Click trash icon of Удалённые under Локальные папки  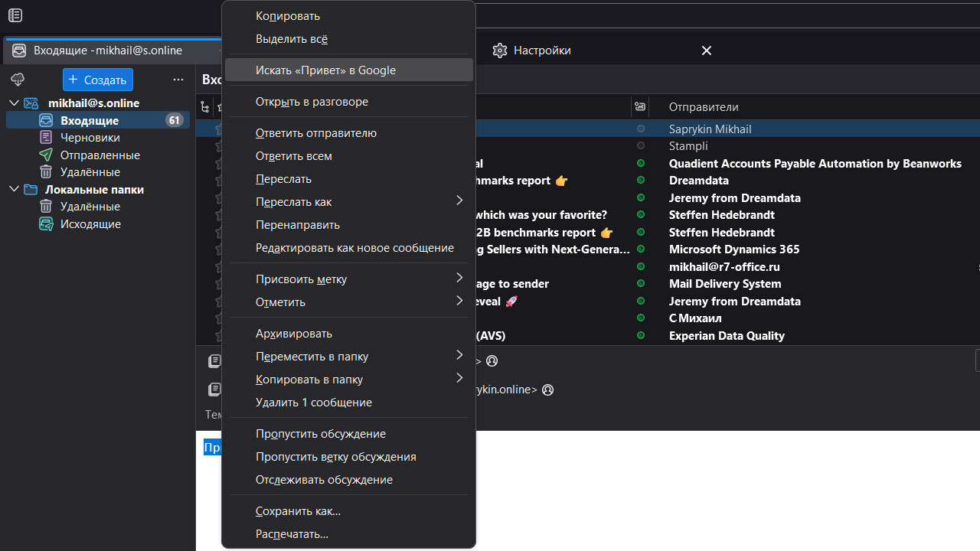(47, 207)
